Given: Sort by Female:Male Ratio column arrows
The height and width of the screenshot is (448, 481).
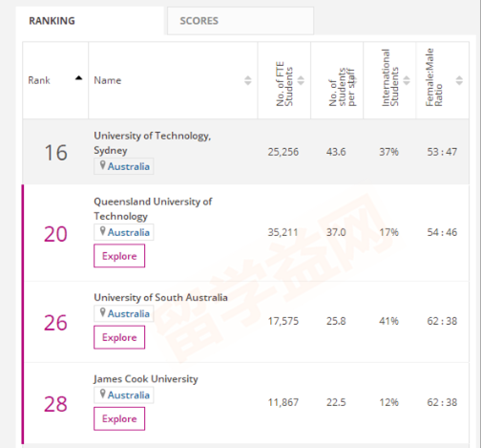Looking at the screenshot, I should (459, 80).
